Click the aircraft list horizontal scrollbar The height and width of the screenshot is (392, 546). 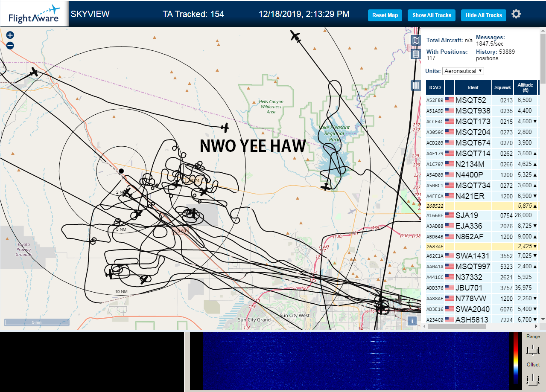tap(456, 326)
